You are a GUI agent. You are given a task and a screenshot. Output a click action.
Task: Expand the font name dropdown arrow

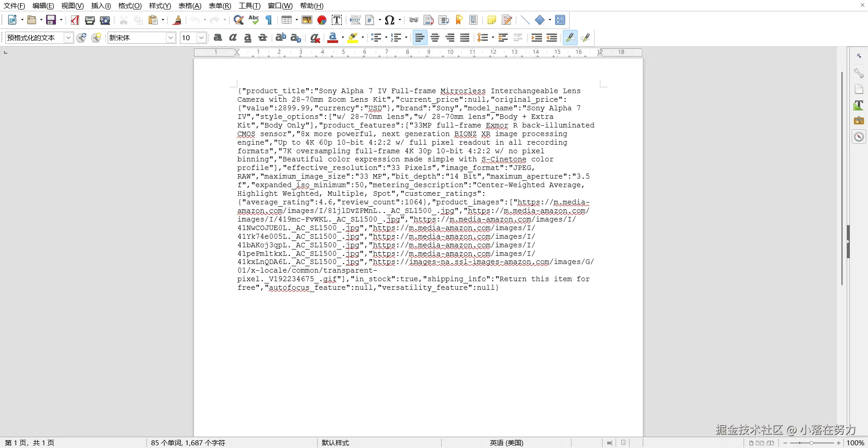[x=171, y=38]
